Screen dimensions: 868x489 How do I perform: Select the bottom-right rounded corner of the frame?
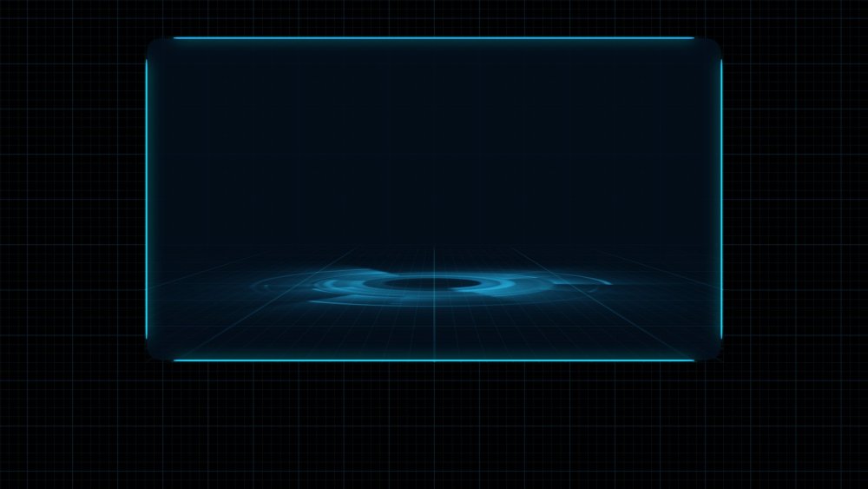pyautogui.click(x=714, y=353)
